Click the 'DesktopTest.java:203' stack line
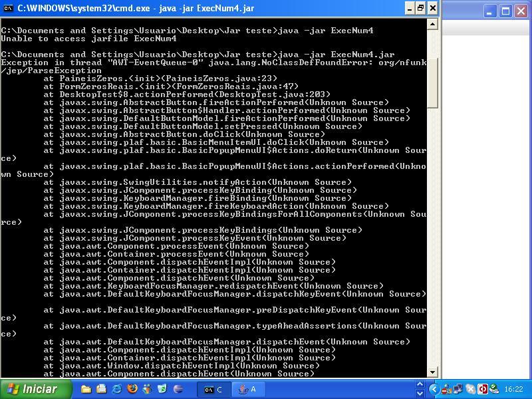The width and height of the screenshot is (532, 399). pyautogui.click(x=187, y=94)
